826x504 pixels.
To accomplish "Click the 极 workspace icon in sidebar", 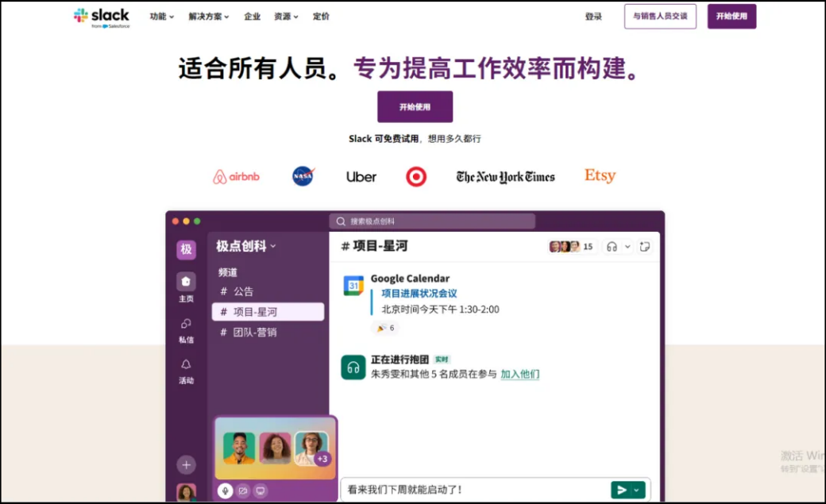I will pyautogui.click(x=186, y=249).
